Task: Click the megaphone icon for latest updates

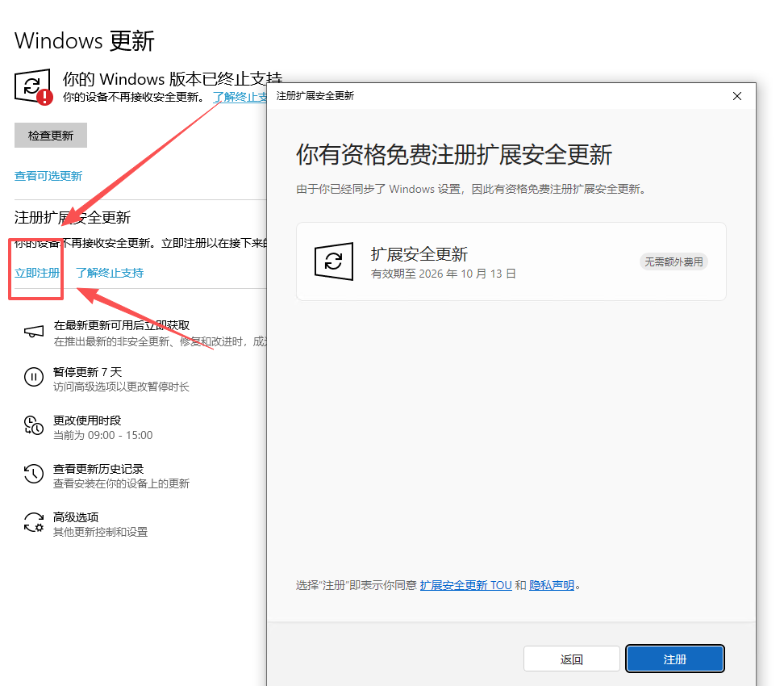Action: 34,333
